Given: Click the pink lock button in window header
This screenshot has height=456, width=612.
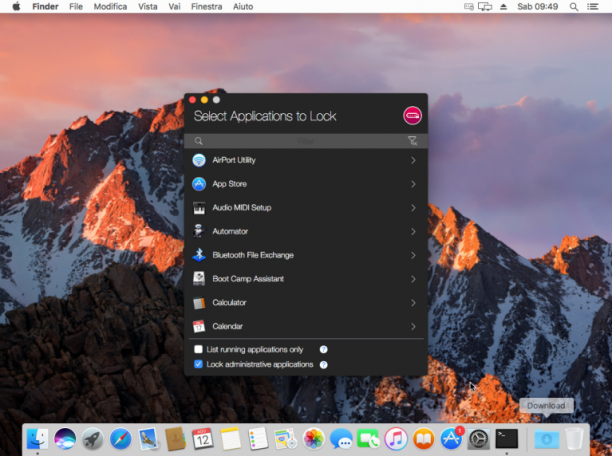Looking at the screenshot, I should point(412,116).
